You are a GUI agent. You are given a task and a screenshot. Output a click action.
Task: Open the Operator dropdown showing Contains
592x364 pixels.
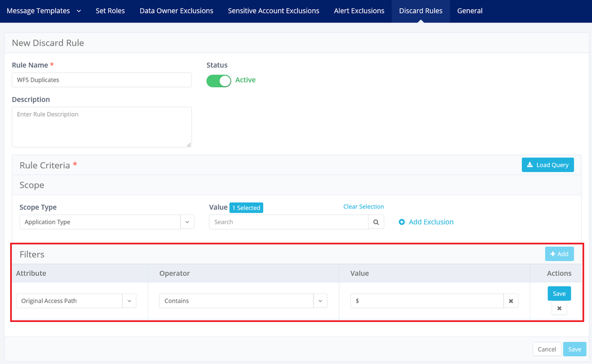click(320, 301)
